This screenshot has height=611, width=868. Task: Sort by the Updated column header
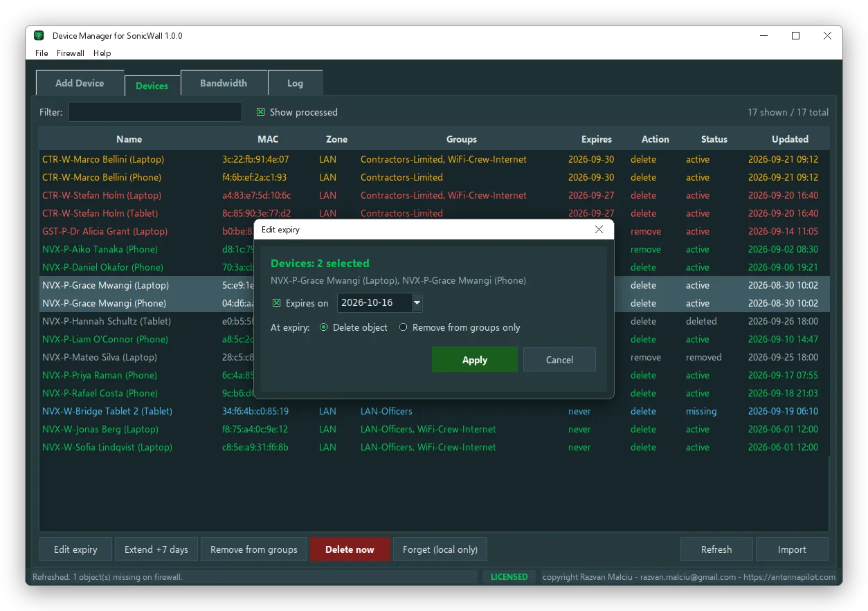tap(790, 139)
